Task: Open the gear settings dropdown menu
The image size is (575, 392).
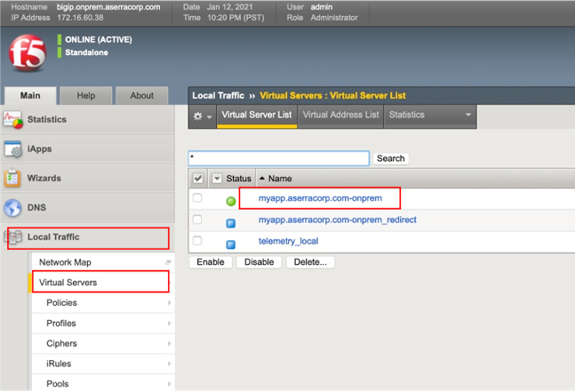Action: pyautogui.click(x=203, y=116)
